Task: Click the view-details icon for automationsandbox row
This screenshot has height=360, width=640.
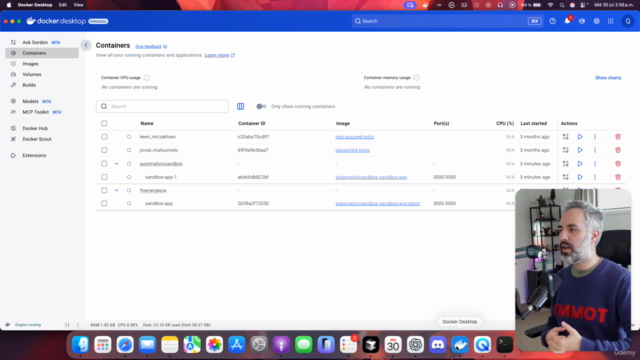Action: (565, 164)
